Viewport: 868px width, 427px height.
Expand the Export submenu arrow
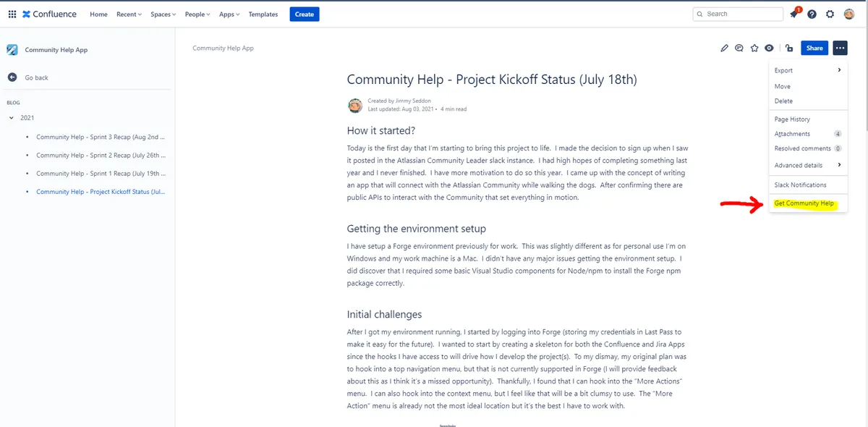tap(839, 70)
